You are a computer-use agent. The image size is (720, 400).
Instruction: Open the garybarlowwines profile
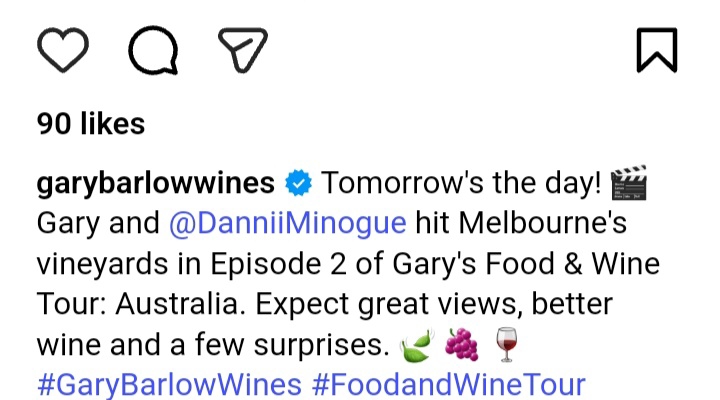[x=156, y=183]
